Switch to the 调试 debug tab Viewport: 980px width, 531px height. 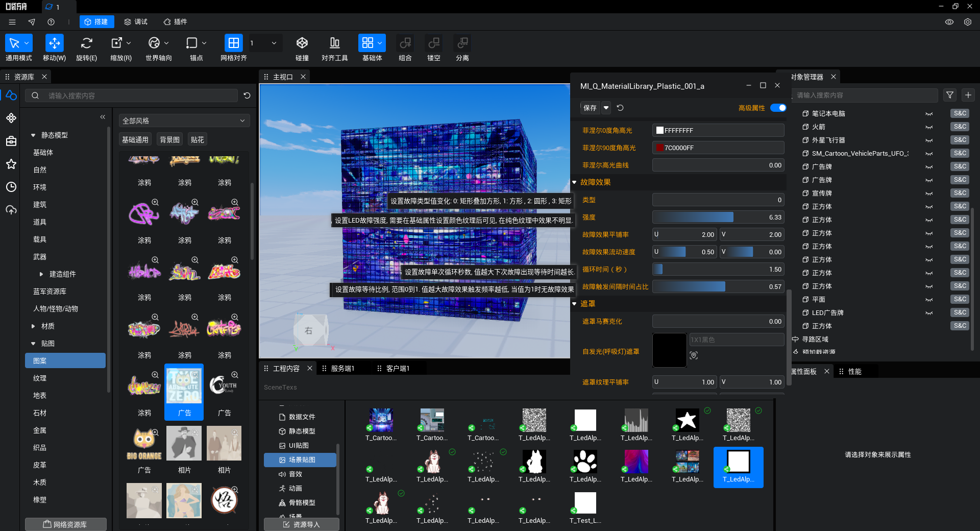(x=136, y=22)
